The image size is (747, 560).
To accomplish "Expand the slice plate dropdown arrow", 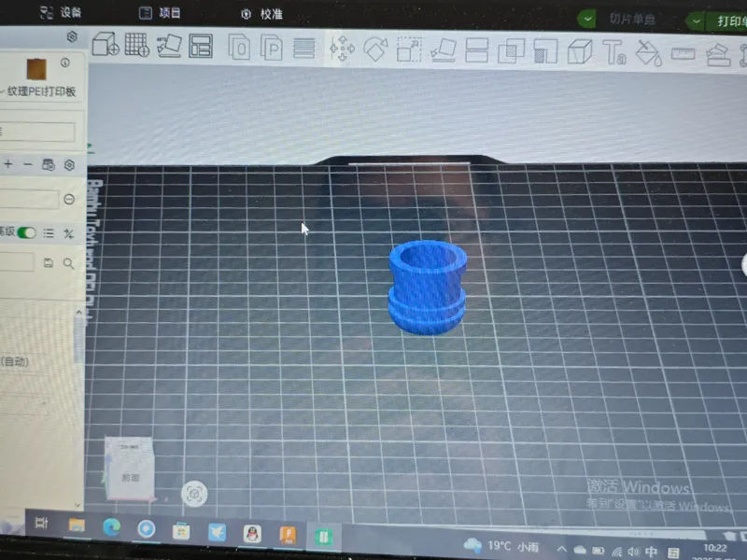I will click(587, 19).
